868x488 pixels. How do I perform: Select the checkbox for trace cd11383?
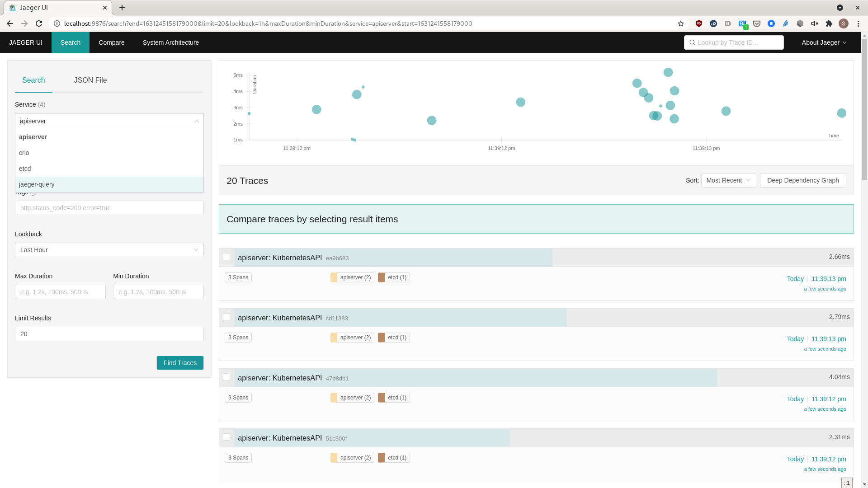click(226, 317)
